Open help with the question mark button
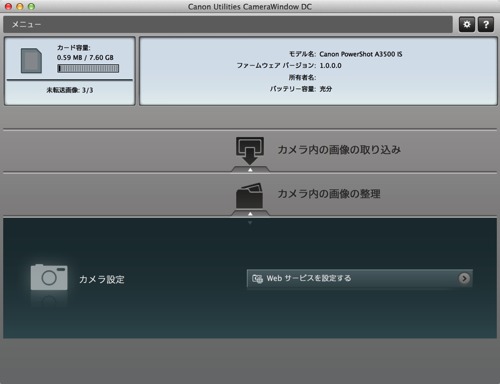 (x=486, y=24)
